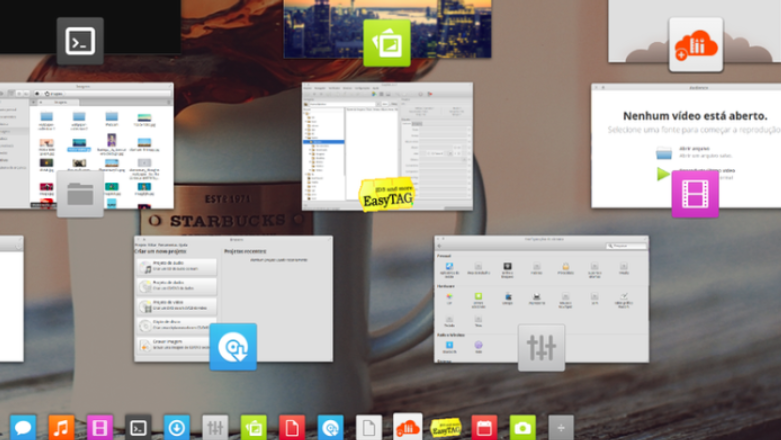The height and width of the screenshot is (440, 781).
Task: Open EasyTAG from the dock
Action: click(x=446, y=428)
